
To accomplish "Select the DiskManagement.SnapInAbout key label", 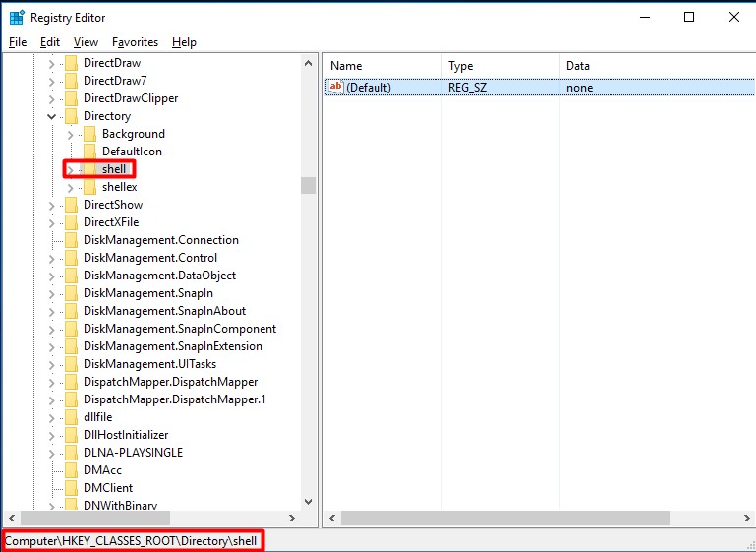I will coord(164,311).
